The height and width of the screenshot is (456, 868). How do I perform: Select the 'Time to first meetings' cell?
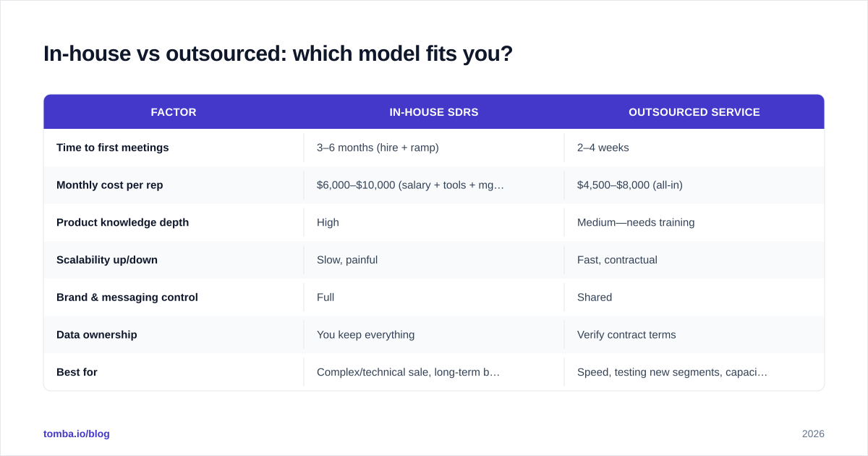tap(174, 148)
